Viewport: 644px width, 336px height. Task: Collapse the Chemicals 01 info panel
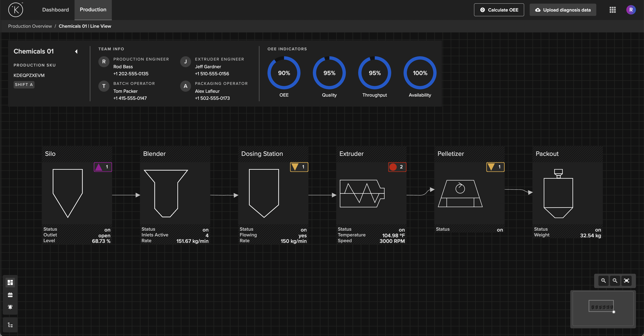pyautogui.click(x=76, y=52)
